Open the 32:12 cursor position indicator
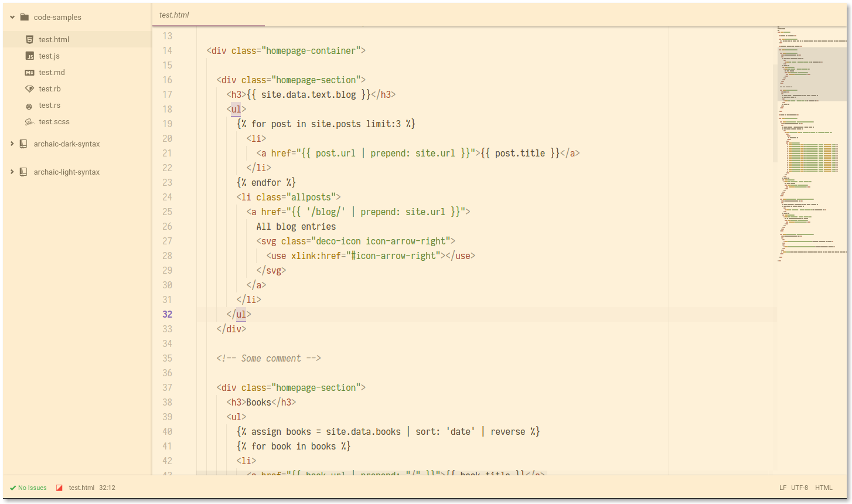 107,488
